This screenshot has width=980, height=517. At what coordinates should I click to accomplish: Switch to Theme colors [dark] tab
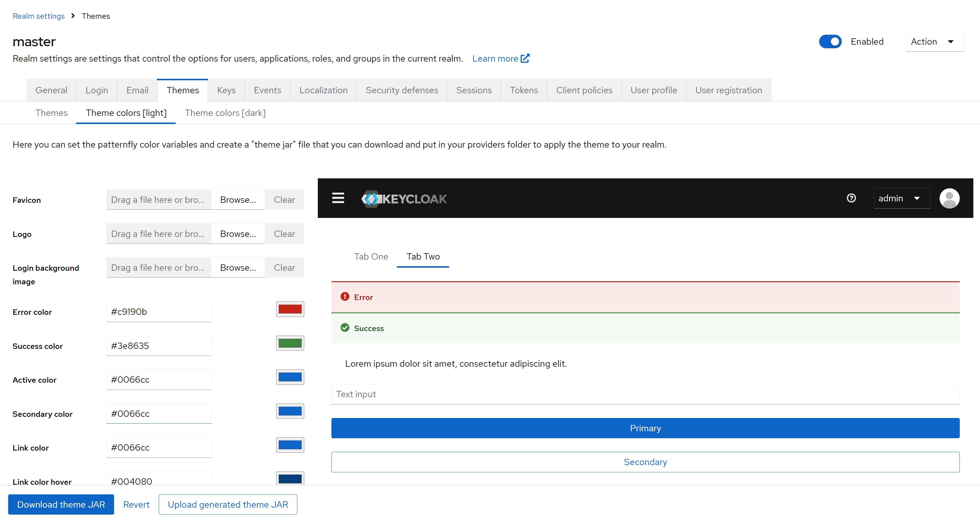(x=225, y=113)
